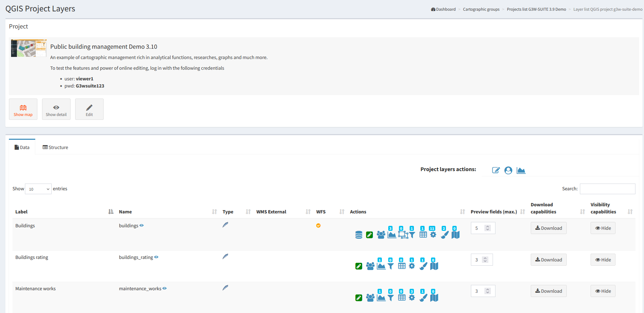Click eye icon next to buildings name

tap(141, 226)
